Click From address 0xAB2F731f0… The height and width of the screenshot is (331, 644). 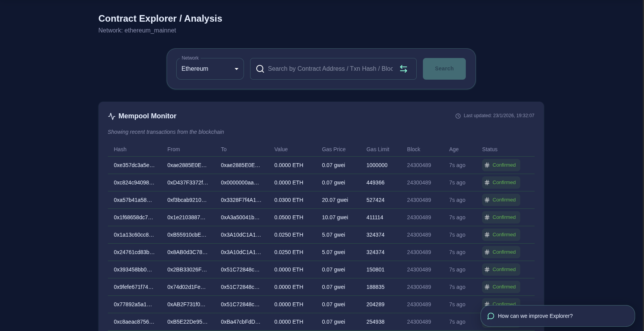[187, 304]
